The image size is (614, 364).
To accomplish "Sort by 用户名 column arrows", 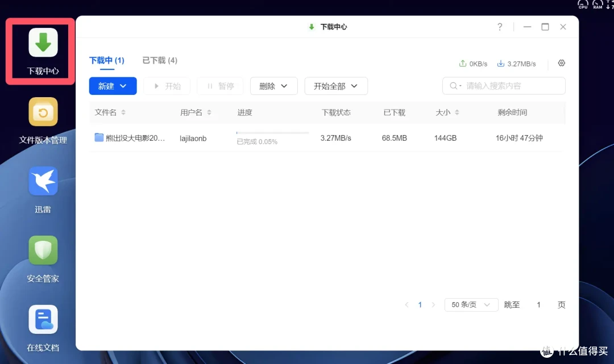I will [x=209, y=112].
